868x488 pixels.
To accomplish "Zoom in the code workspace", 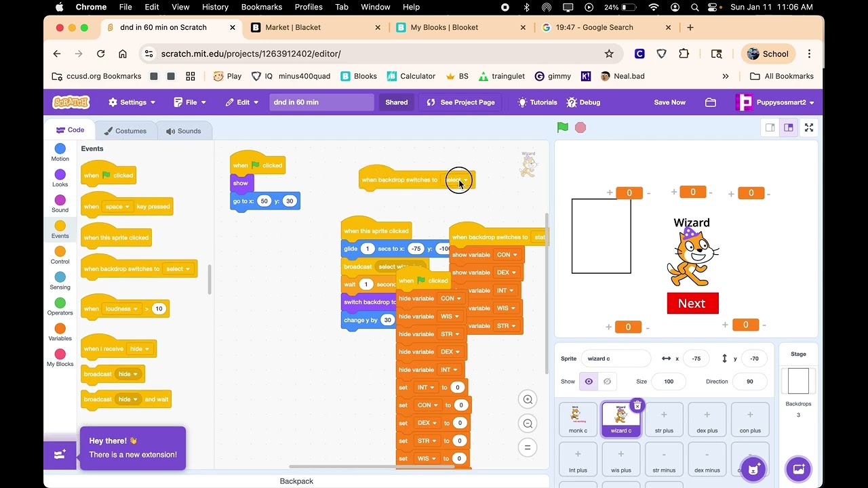I will [x=528, y=399].
